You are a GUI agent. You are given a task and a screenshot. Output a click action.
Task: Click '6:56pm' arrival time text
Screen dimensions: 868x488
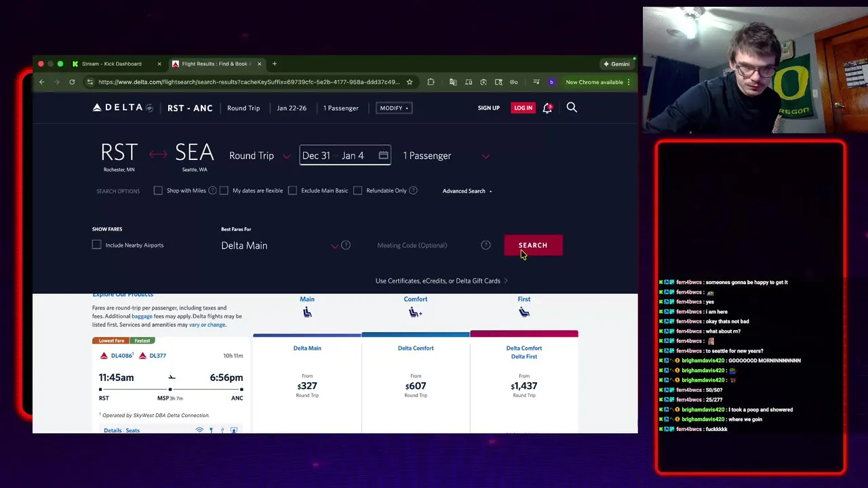coord(226,378)
